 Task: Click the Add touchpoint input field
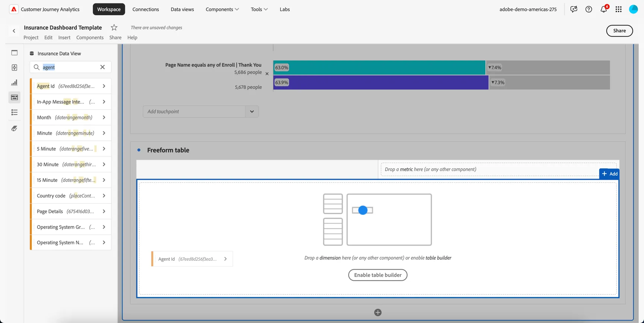(x=194, y=112)
